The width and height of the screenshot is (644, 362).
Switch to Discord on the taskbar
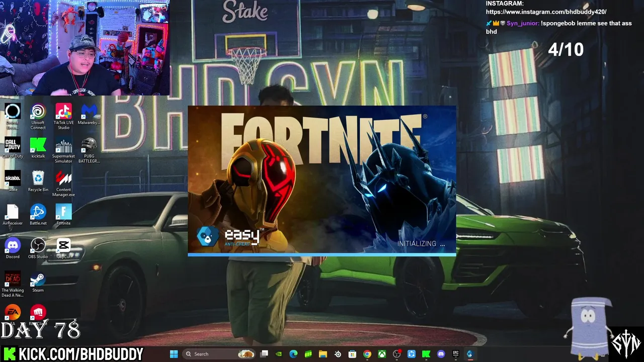pyautogui.click(x=441, y=354)
